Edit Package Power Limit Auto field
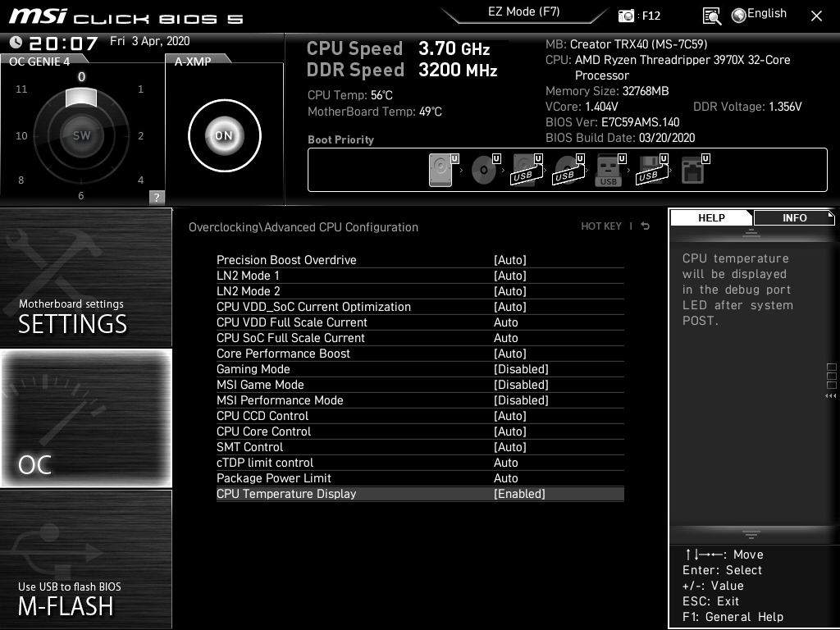 (505, 478)
